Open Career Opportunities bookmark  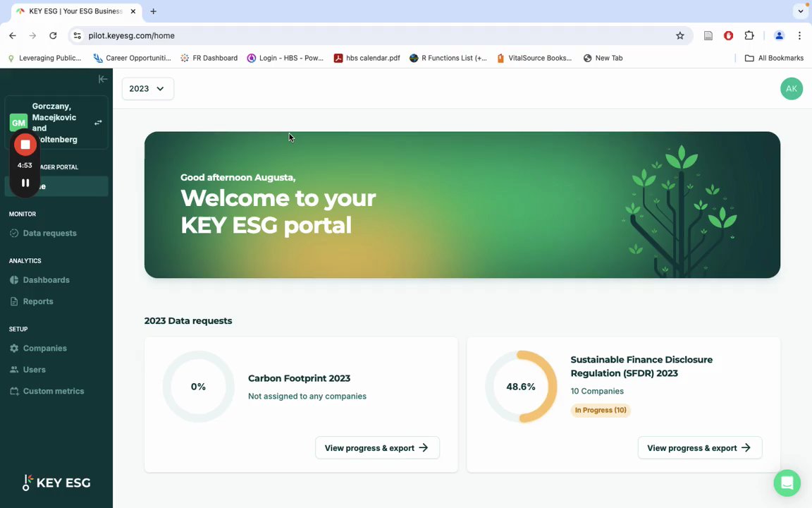click(133, 58)
